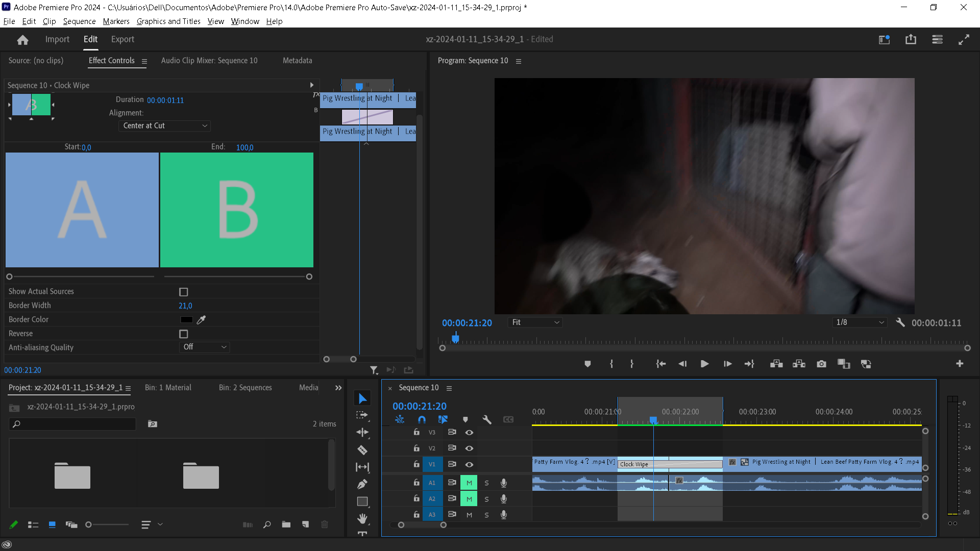980x551 pixels.
Task: Open the Alignment dropdown showing Center at Cut
Action: [164, 126]
